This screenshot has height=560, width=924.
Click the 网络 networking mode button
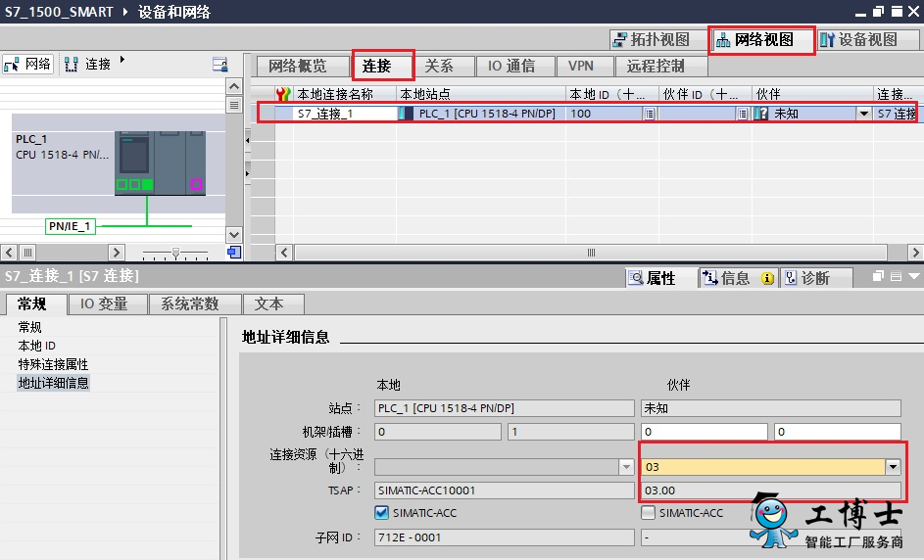click(27, 65)
